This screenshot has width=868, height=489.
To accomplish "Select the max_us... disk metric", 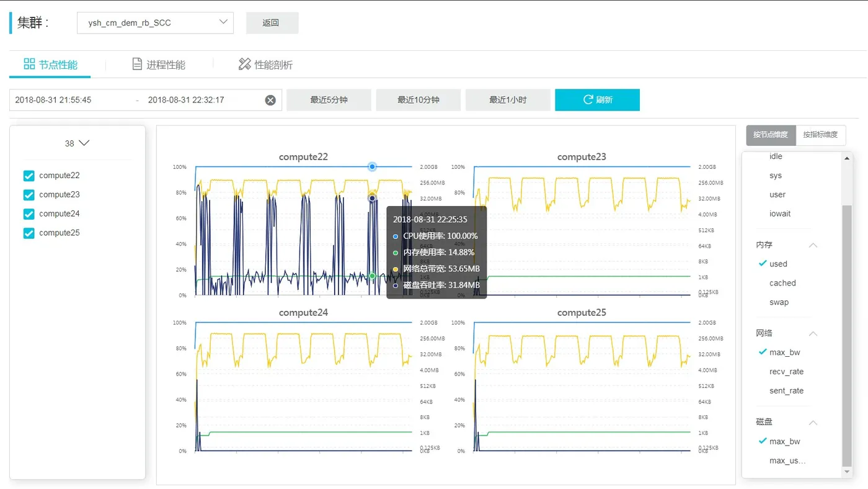I will [x=787, y=461].
